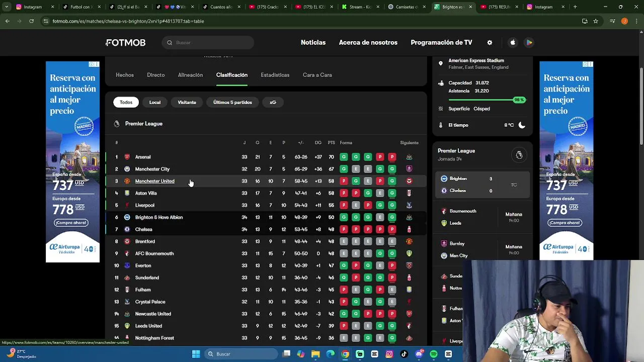The image size is (644, 362).
Task: Select the xG filter
Action: 273,102
